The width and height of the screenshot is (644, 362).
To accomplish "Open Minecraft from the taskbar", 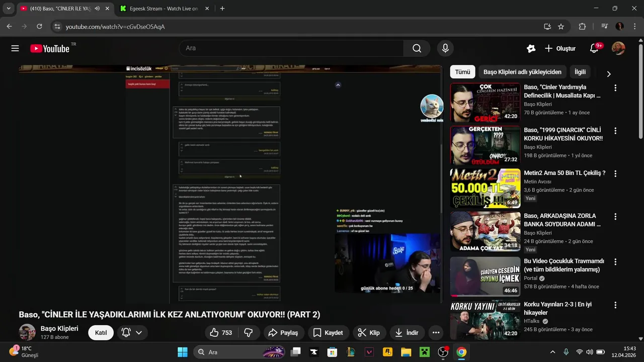I will (x=425, y=352).
